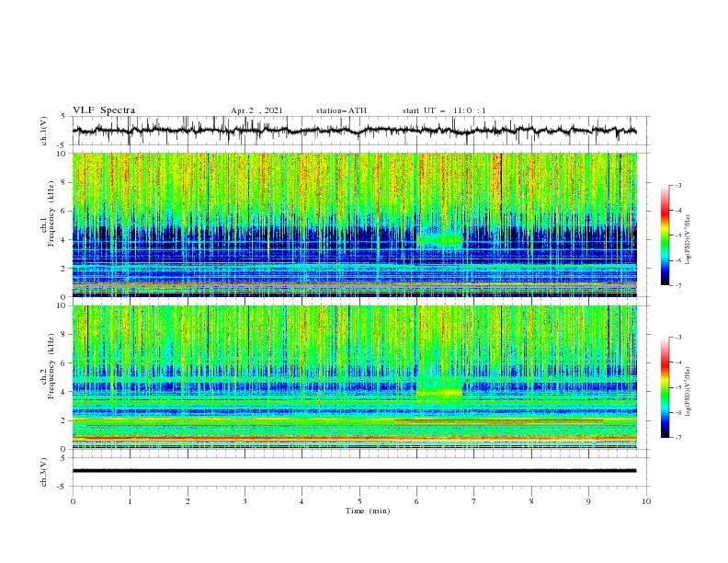Click the "-6" tick on ch.2 colorbar

tap(677, 412)
